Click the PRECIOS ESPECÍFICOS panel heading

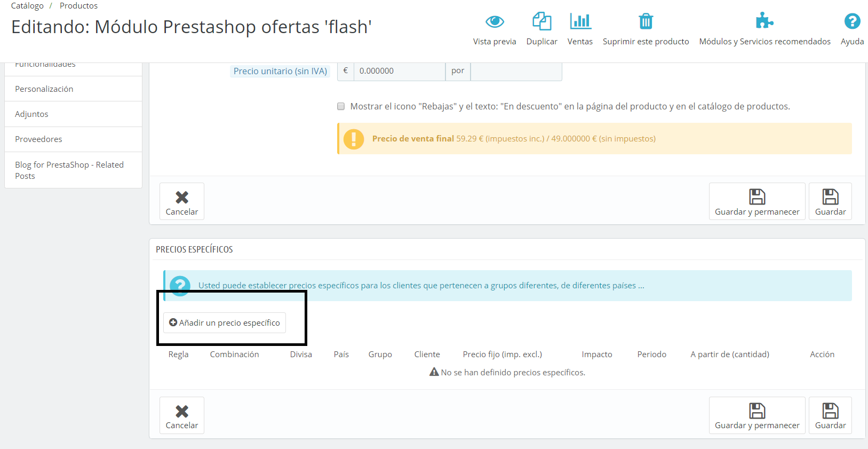(x=194, y=249)
